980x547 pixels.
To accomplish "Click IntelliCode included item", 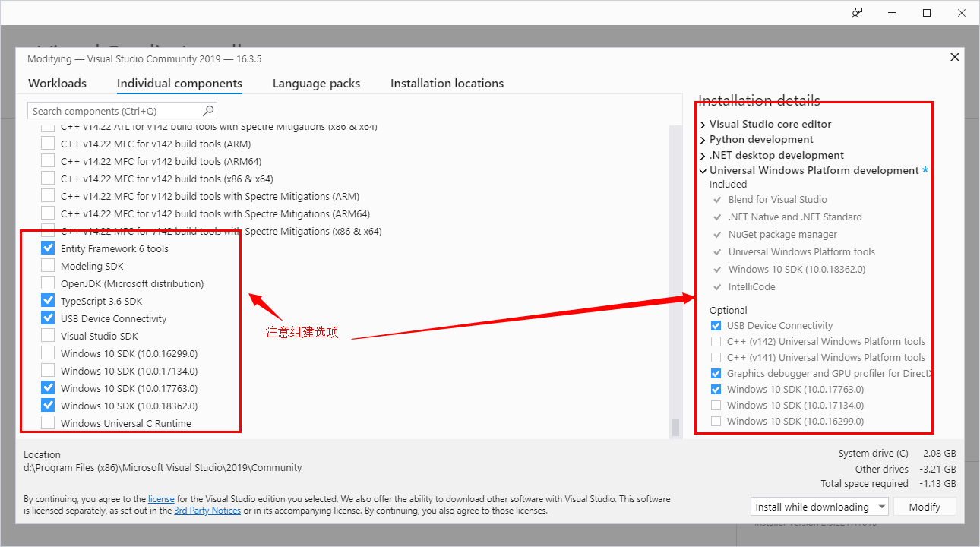I will pos(751,286).
